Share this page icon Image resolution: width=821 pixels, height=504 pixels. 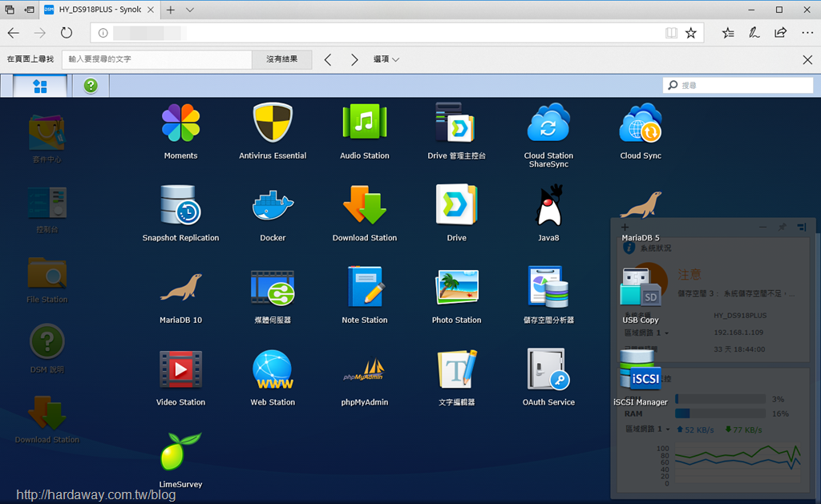(780, 33)
